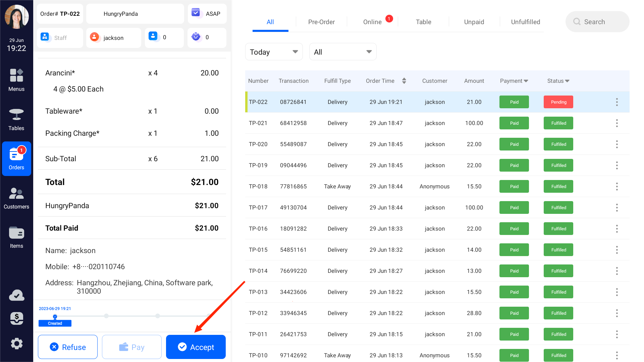644x362 pixels.
Task: Click the HungryPanda platform field
Action: [135, 14]
